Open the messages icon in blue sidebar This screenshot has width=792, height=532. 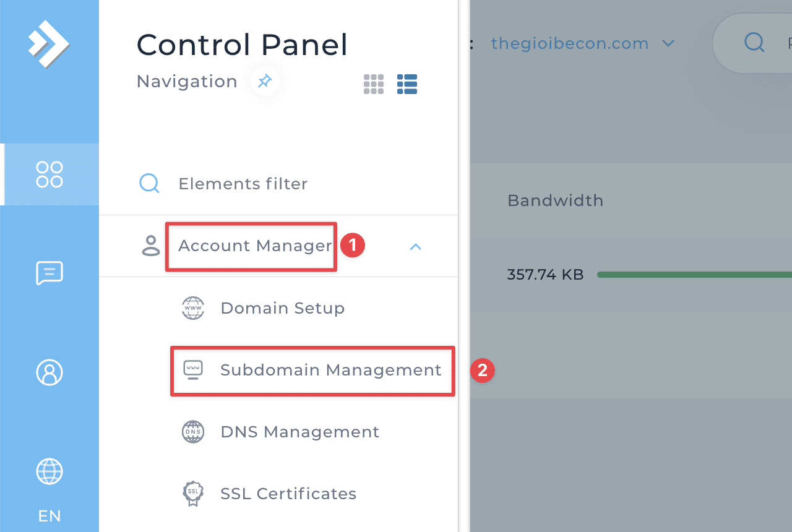pos(49,273)
